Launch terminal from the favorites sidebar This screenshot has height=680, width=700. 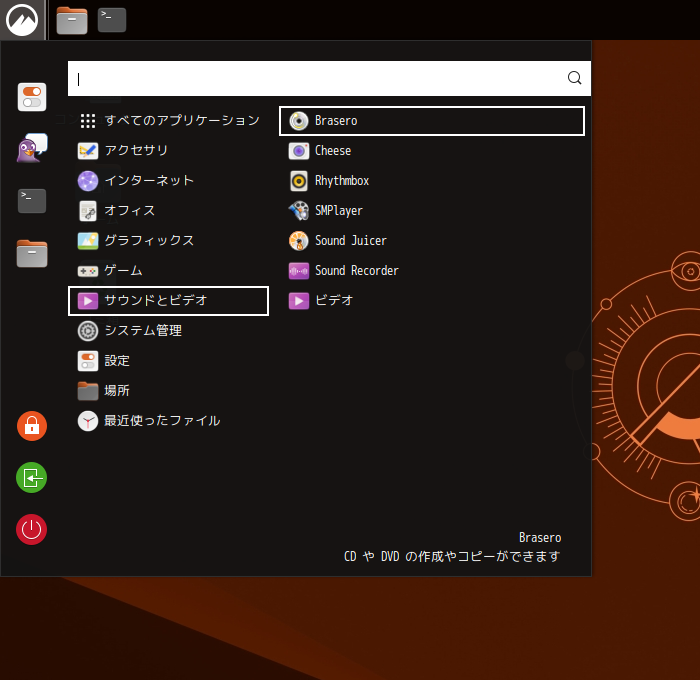click(32, 201)
